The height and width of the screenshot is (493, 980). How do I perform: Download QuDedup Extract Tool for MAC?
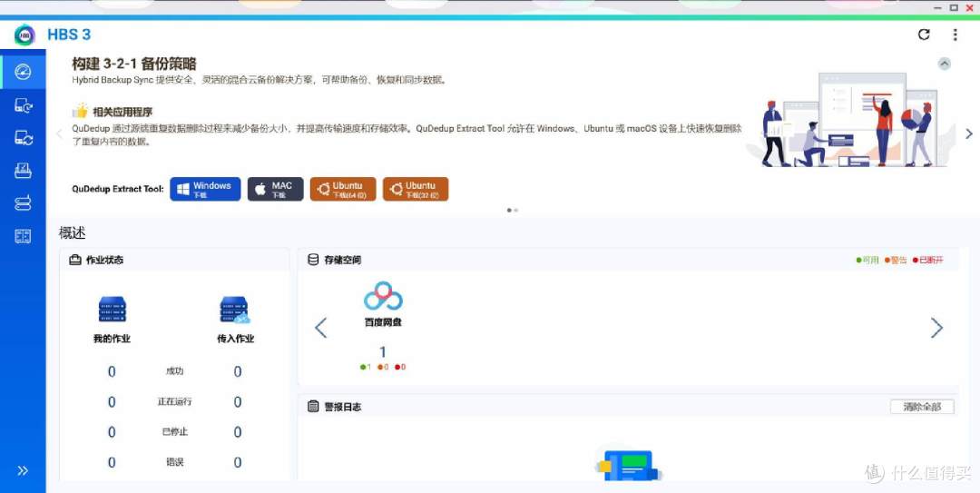(275, 189)
